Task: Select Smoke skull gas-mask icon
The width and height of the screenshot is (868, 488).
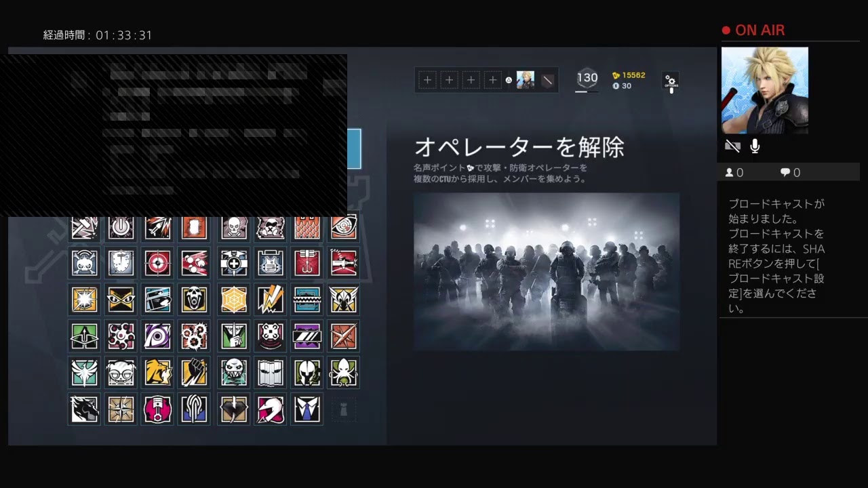Action: (x=234, y=228)
